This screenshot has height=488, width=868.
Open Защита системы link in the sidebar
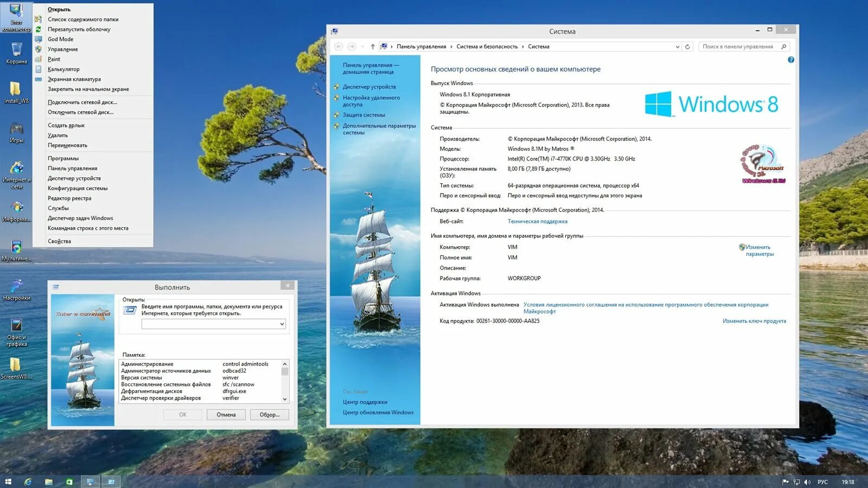coord(363,115)
